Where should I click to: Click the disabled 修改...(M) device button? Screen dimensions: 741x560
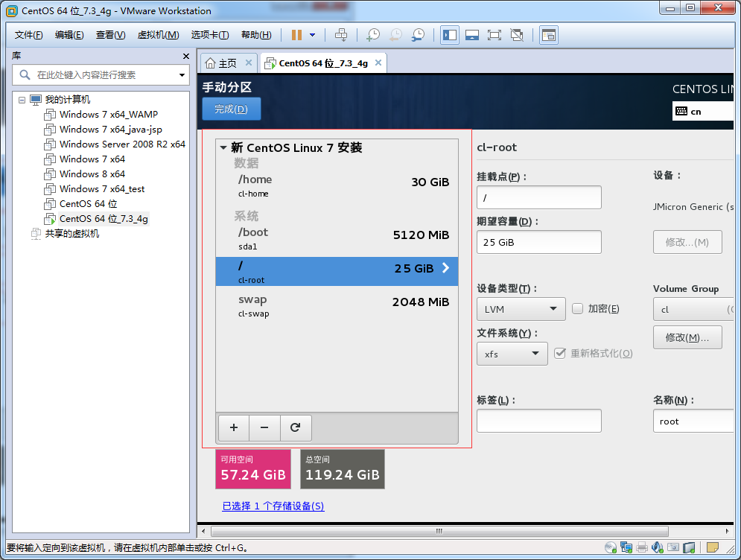[687, 242]
